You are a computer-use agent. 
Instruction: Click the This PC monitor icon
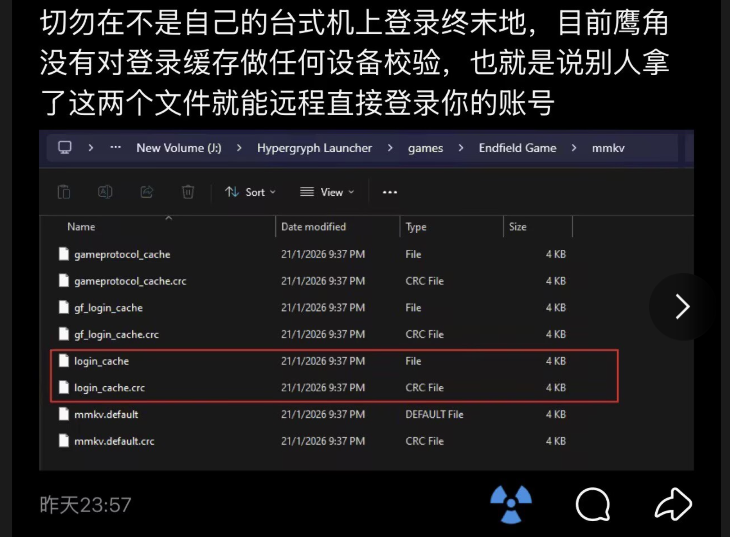point(65,148)
